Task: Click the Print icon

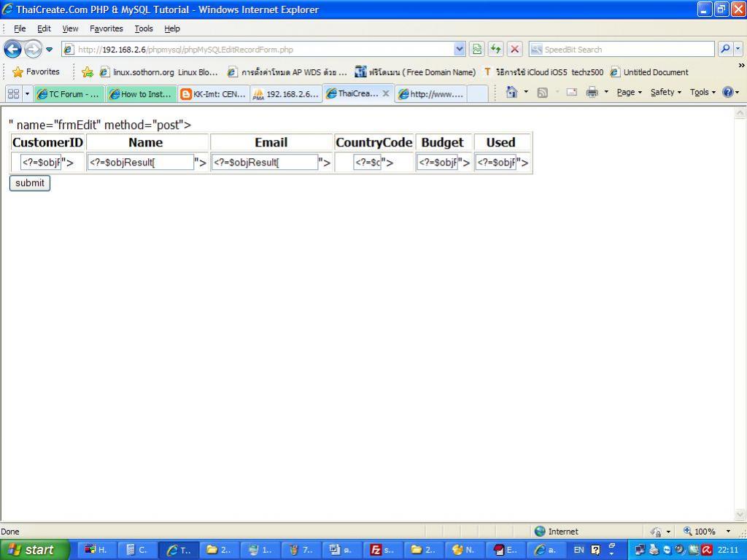Action: [x=592, y=93]
